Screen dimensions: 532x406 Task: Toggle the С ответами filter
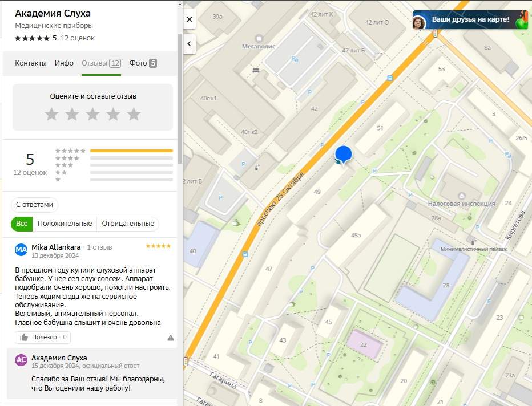[35, 205]
